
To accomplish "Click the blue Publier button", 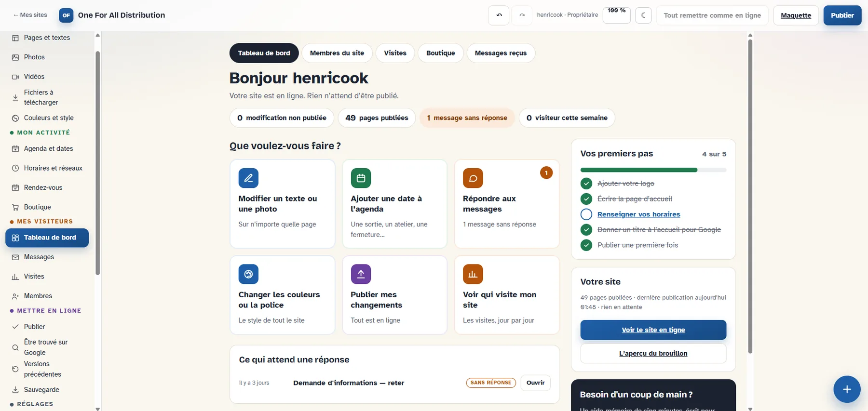I will coord(842,15).
